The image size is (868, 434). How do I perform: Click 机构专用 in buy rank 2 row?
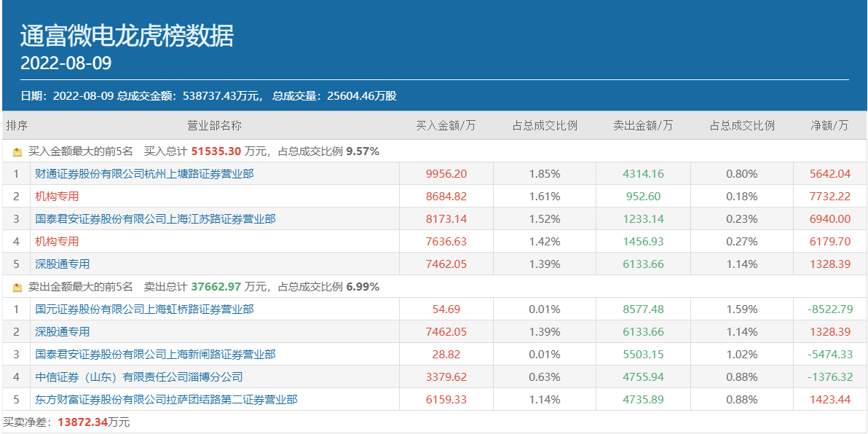click(x=57, y=197)
